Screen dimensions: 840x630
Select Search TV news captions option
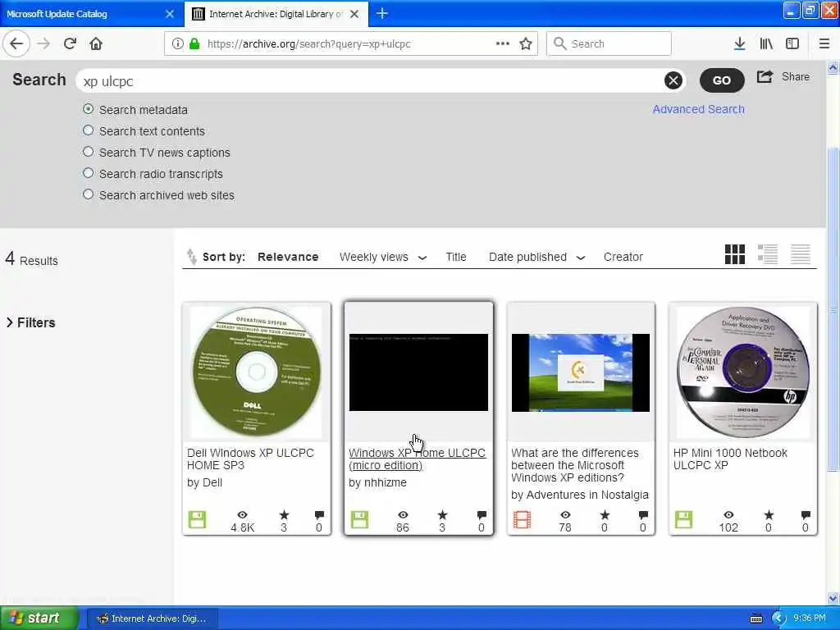tap(88, 152)
